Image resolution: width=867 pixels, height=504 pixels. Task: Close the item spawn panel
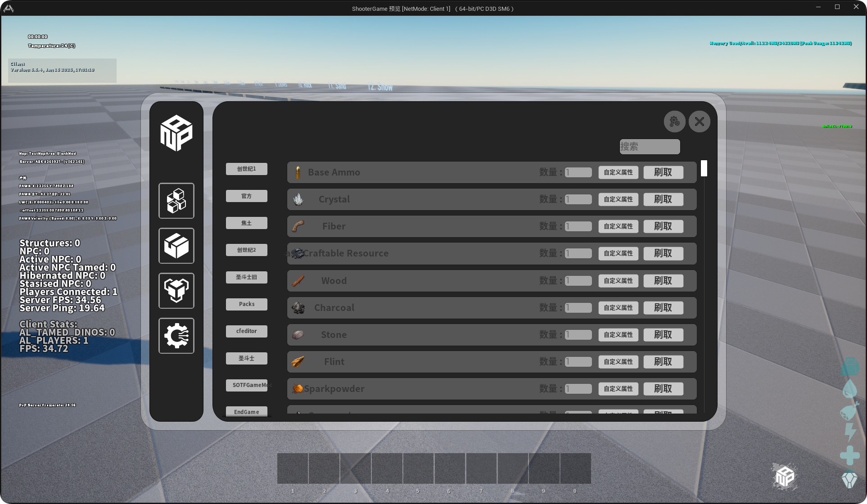click(x=700, y=121)
